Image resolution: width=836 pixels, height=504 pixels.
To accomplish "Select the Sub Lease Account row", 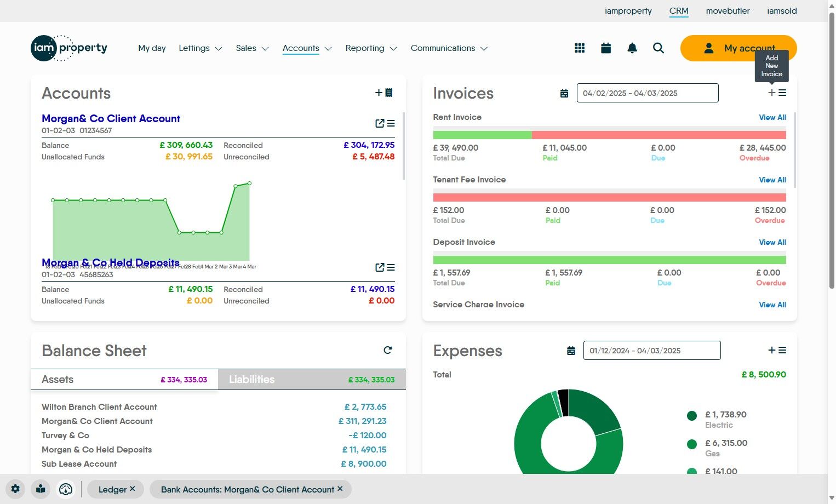I will point(214,464).
